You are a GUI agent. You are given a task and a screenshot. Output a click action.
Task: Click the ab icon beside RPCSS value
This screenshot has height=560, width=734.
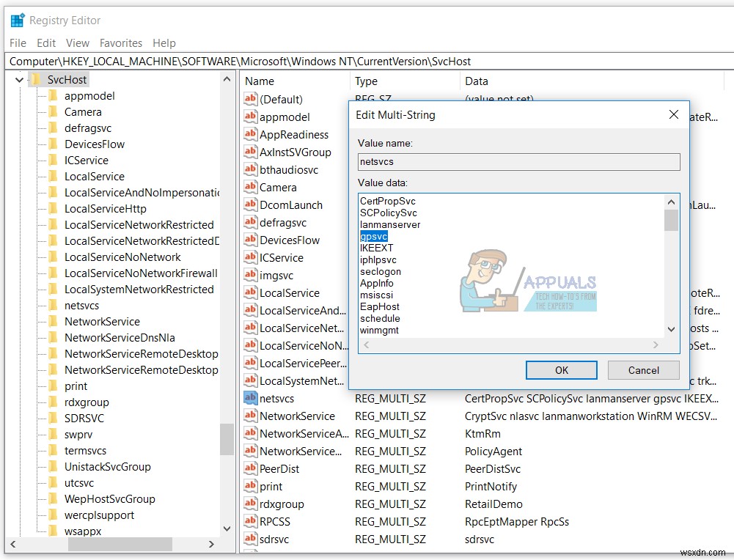click(249, 521)
